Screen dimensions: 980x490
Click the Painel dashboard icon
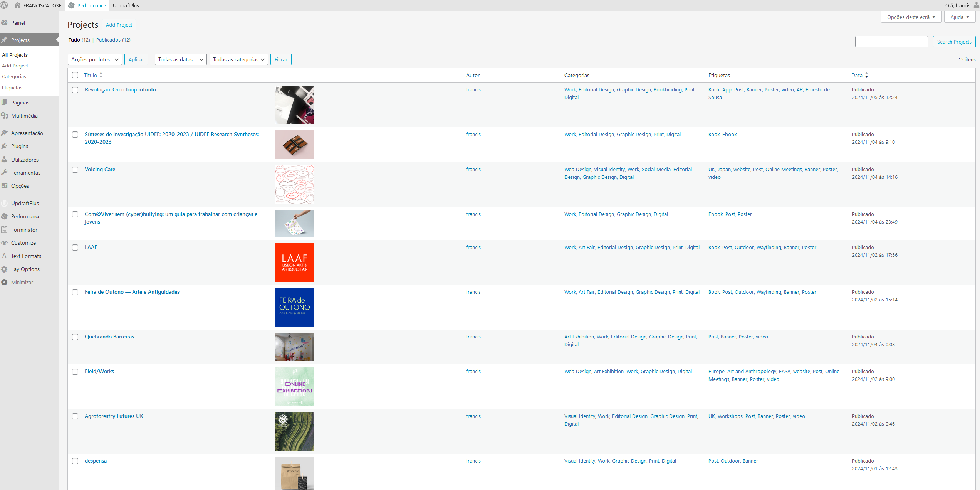pos(5,23)
